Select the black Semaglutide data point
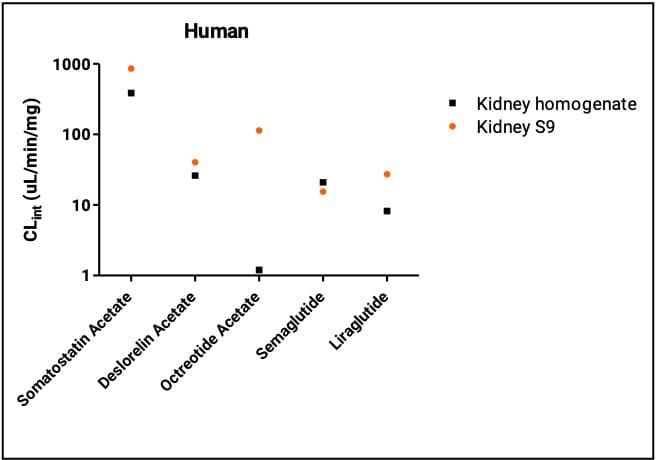Screen dimensions: 656x460 pyautogui.click(x=323, y=182)
